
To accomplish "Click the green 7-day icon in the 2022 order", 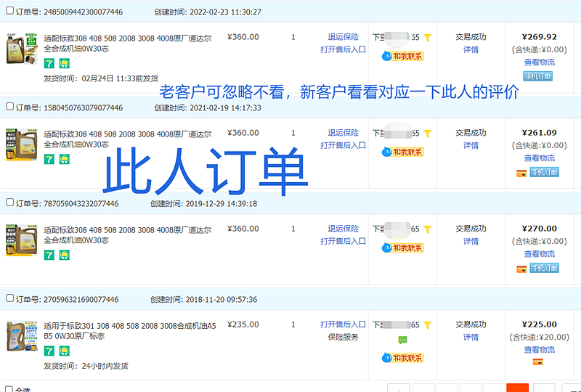I will click(x=49, y=63).
